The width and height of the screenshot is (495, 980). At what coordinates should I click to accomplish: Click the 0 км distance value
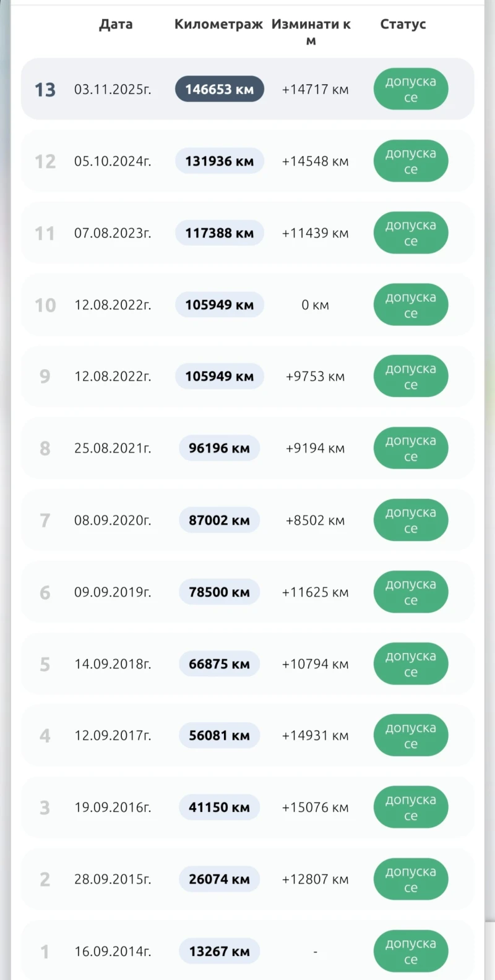(315, 305)
